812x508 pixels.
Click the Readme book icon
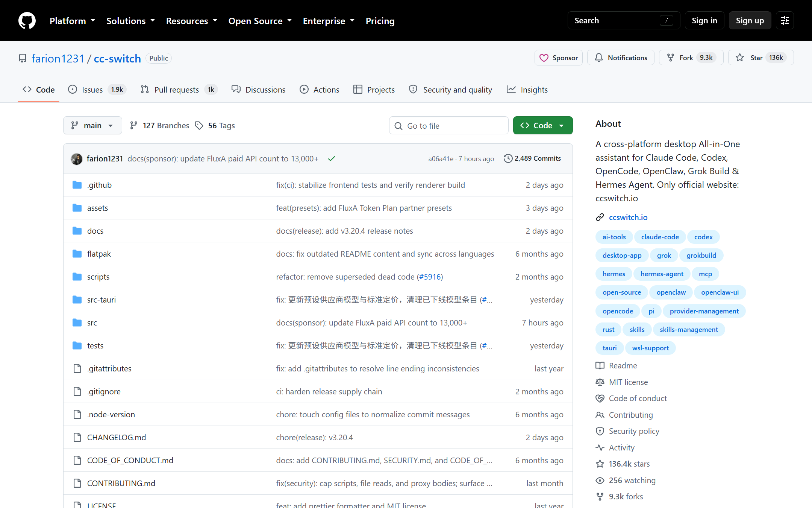(600, 365)
